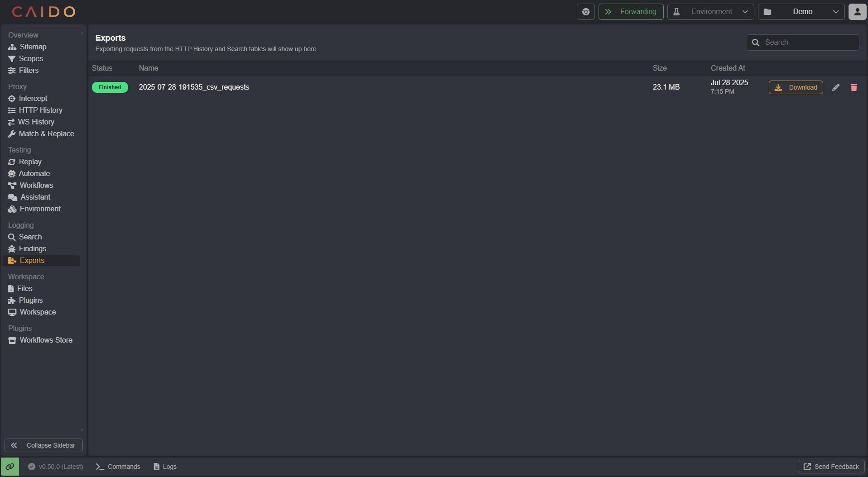Open the Intercept tool in the sidebar
The image size is (868, 477).
tap(33, 98)
